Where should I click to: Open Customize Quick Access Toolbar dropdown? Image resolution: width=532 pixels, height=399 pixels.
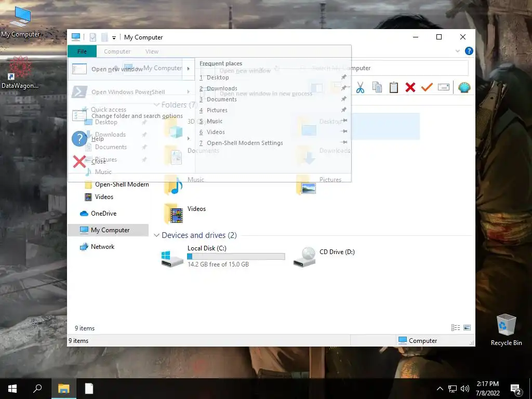coord(114,37)
